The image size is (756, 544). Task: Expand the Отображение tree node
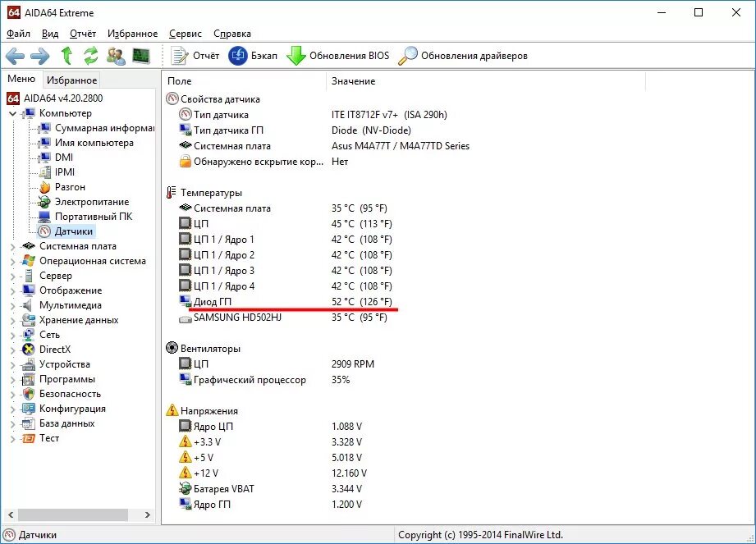coord(13,291)
